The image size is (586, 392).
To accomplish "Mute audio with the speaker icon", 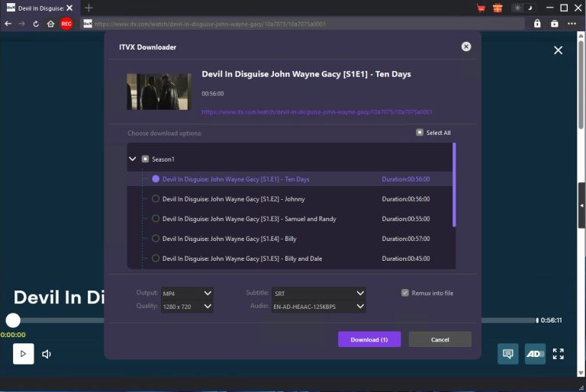I will pos(47,354).
